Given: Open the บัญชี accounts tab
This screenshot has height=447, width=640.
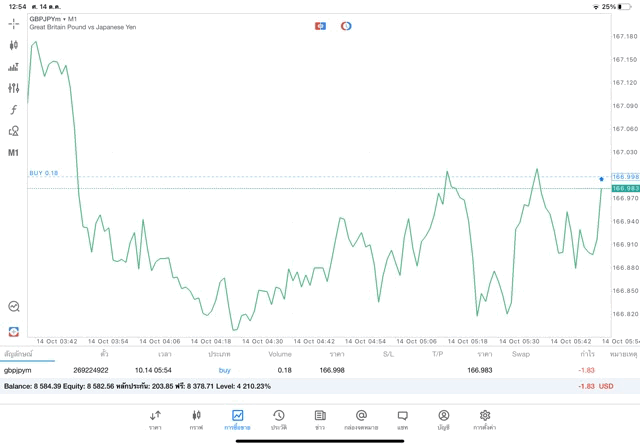Looking at the screenshot, I should point(444,420).
